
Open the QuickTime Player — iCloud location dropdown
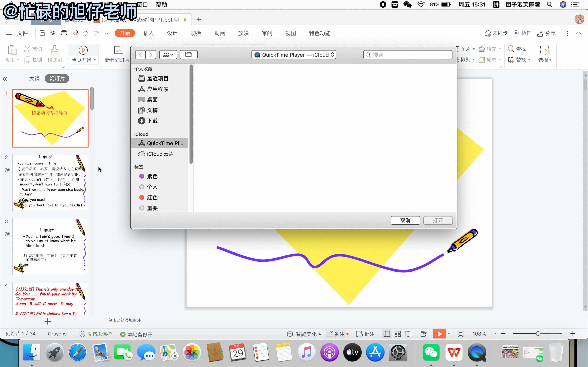(293, 55)
